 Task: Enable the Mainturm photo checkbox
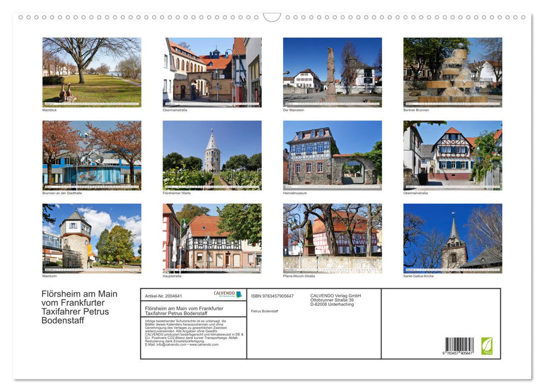92,239
